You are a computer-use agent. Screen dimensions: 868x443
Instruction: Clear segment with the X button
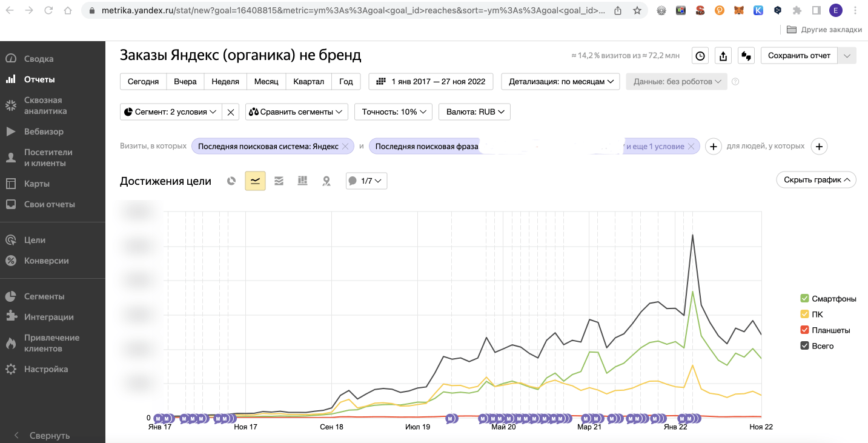point(231,112)
